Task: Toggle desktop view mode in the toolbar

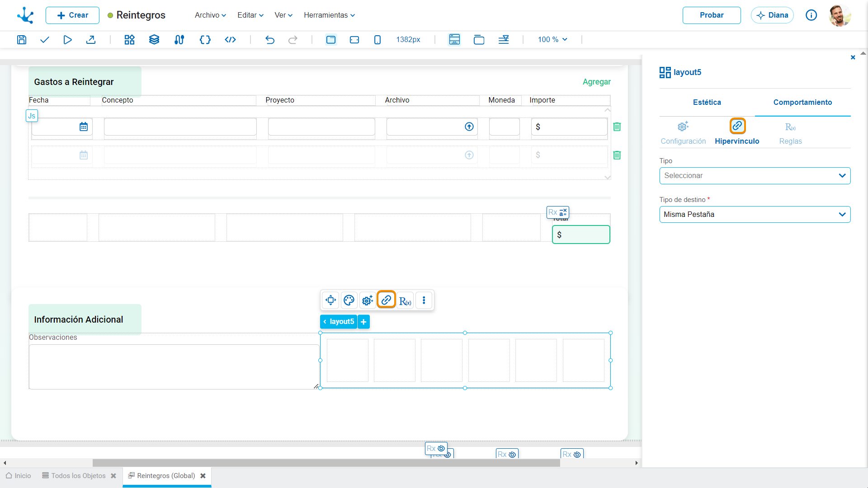Action: click(331, 40)
